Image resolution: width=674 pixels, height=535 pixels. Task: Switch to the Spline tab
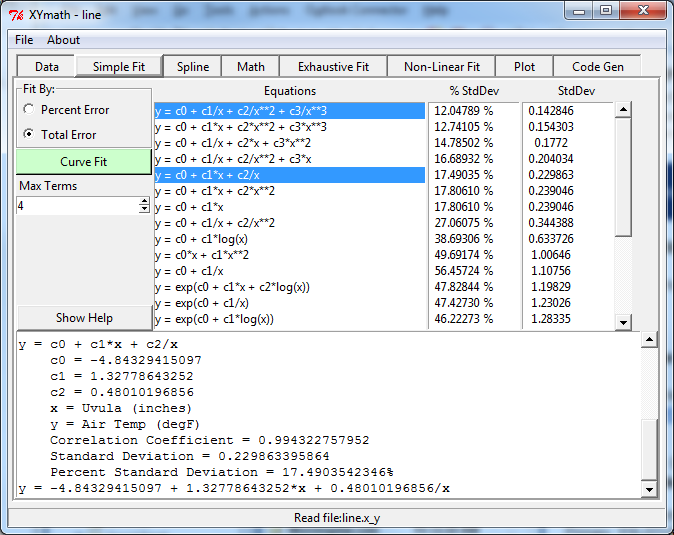click(x=193, y=67)
